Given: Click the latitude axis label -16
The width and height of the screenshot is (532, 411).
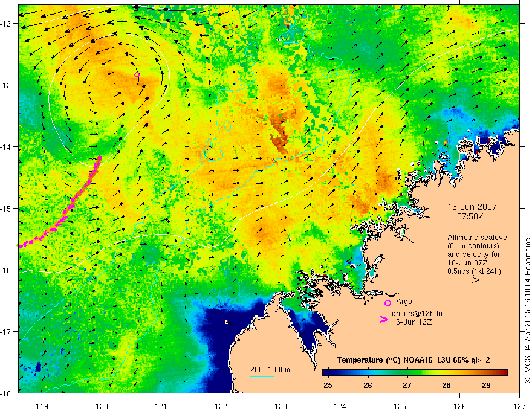Looking at the screenshot, I should pos(6,270).
